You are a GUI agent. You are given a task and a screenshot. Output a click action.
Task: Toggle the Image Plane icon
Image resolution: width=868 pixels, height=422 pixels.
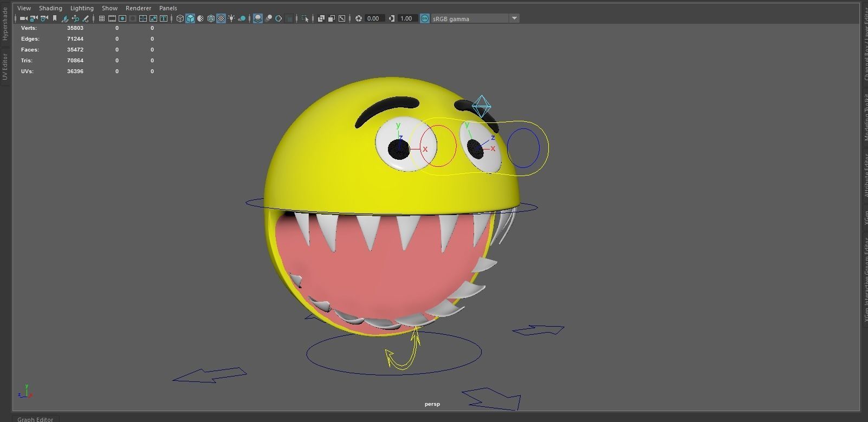pyautogui.click(x=65, y=18)
